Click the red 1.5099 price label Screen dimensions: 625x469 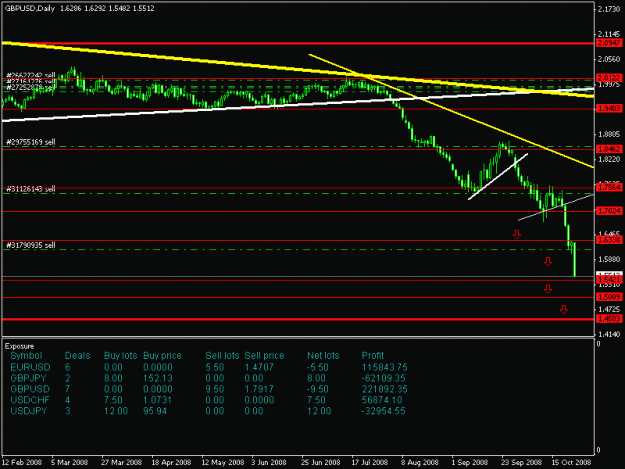609,296
